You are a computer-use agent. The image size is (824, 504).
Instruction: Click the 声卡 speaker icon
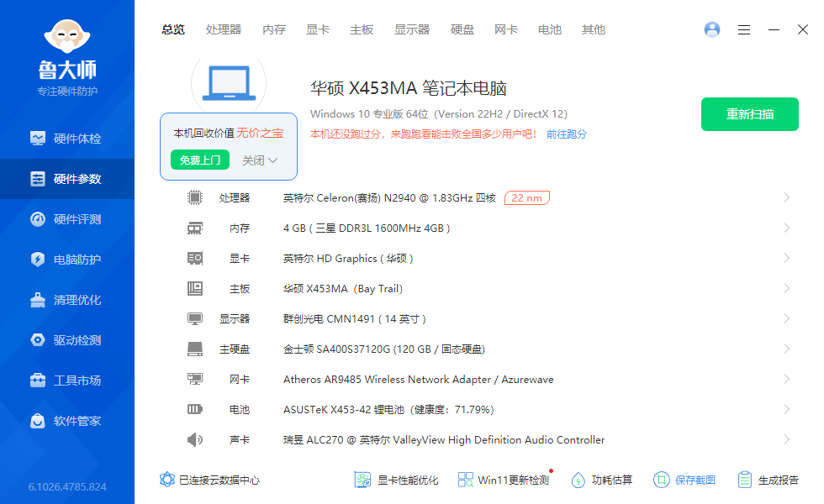click(195, 439)
